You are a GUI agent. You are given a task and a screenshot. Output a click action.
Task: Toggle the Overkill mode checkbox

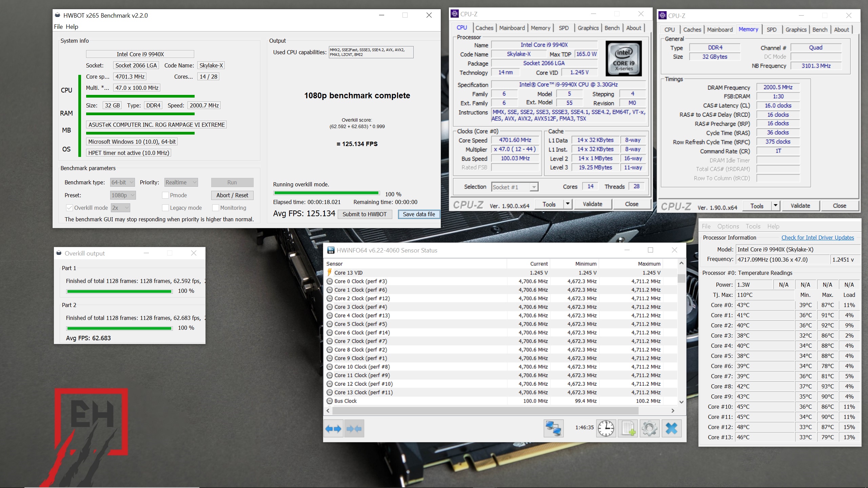click(69, 208)
